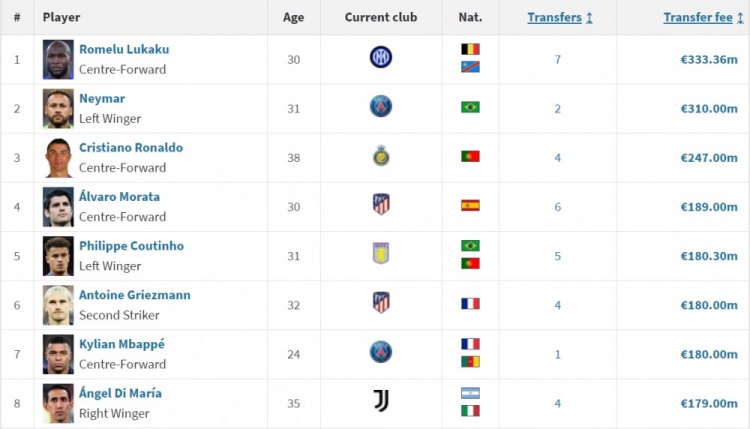This screenshot has width=750, height=429.
Task: Click PSG club crest in Neymar row
Action: coord(381,107)
